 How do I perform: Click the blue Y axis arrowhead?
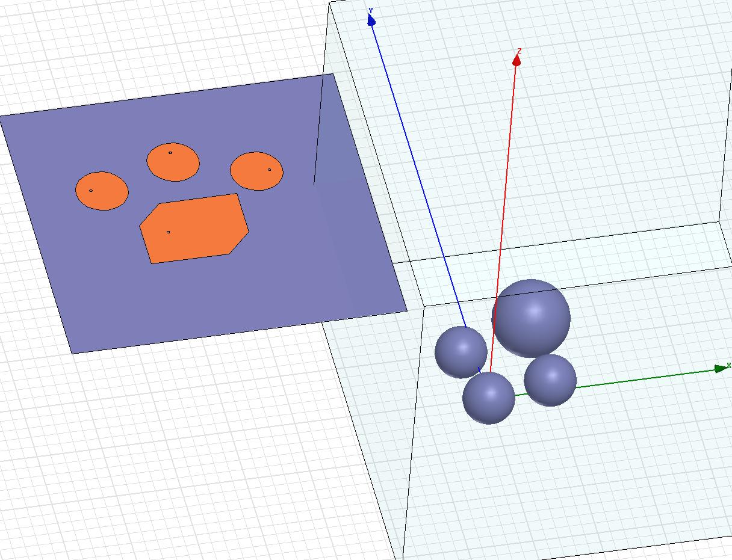pyautogui.click(x=371, y=21)
